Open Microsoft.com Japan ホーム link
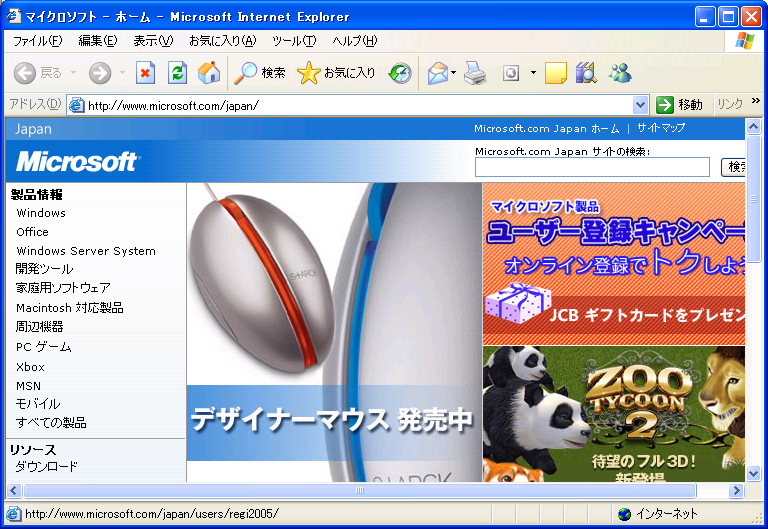Screen dimensions: 768x529 coord(547,129)
